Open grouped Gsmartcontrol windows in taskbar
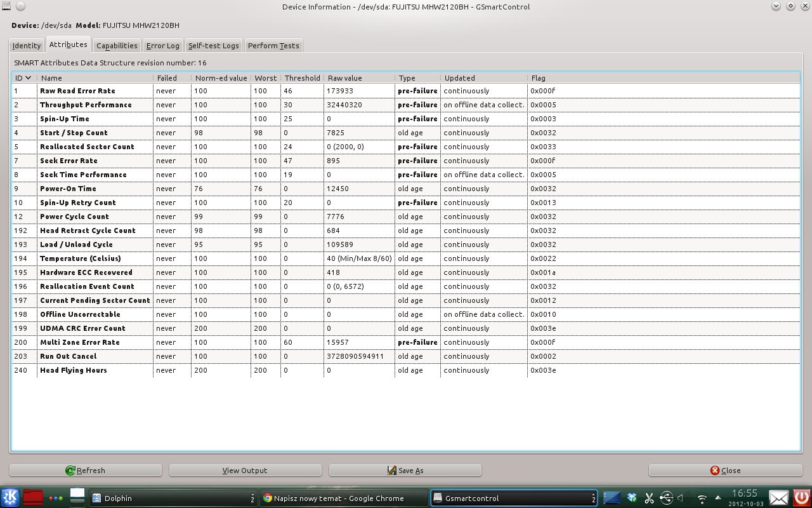 (514, 498)
